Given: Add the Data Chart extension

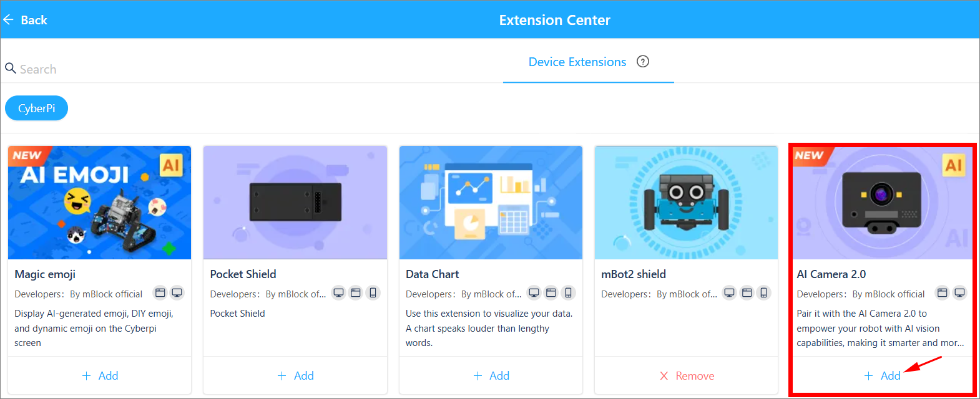Looking at the screenshot, I should (x=491, y=376).
